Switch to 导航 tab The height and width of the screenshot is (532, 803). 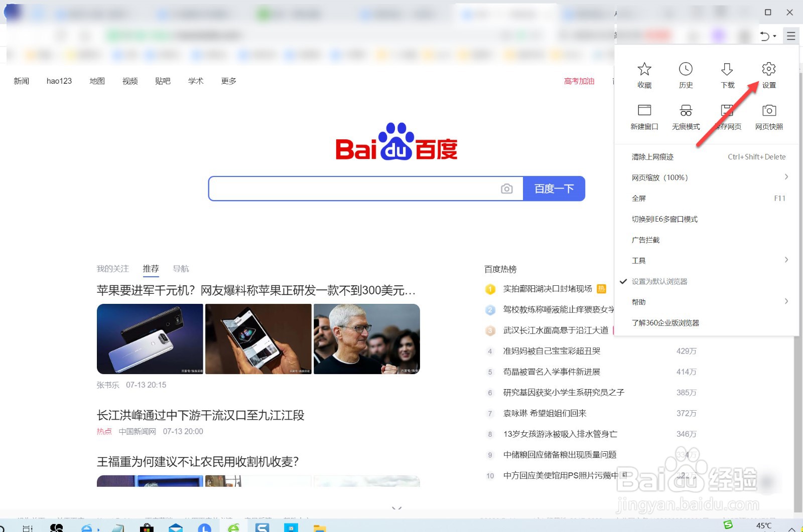[x=181, y=269]
